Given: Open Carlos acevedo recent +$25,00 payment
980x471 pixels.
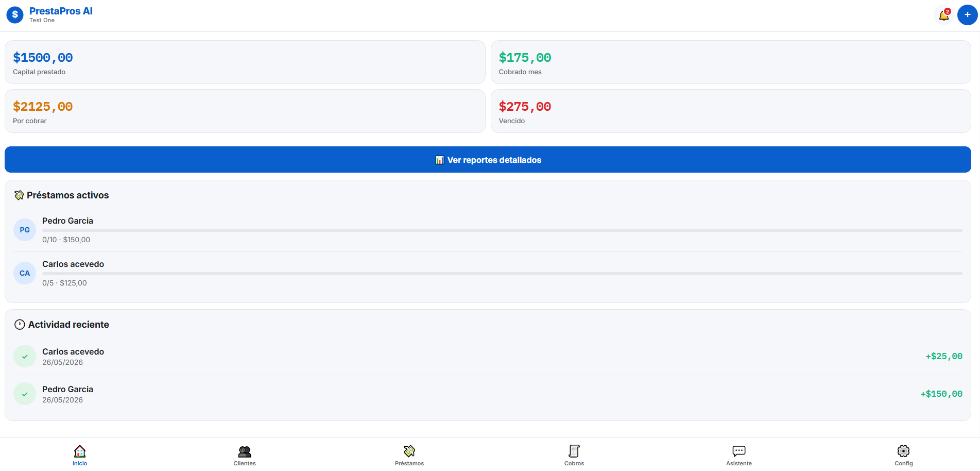Looking at the screenshot, I should [488, 357].
